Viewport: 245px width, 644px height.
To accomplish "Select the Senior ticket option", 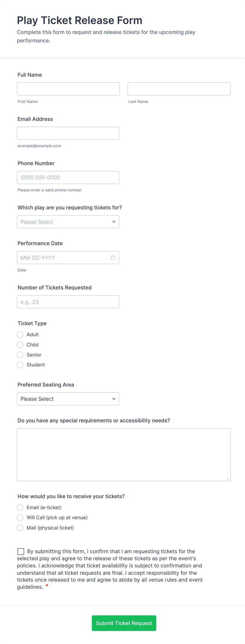I will pyautogui.click(x=20, y=355).
